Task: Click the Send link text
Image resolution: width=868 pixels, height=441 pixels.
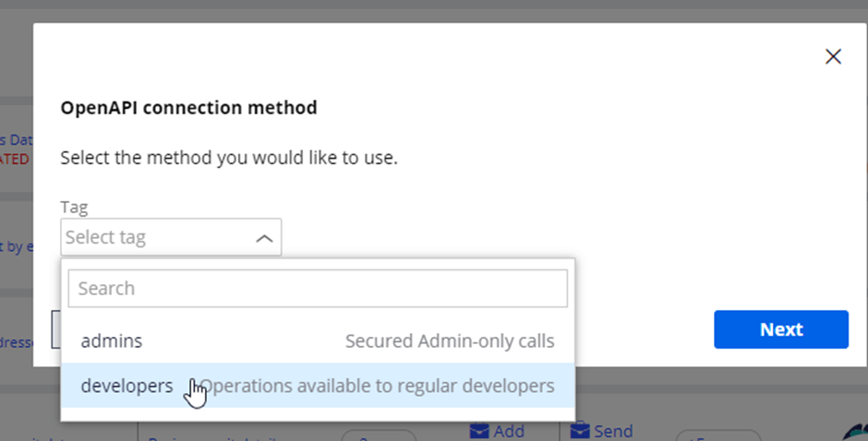Action: 613,432
